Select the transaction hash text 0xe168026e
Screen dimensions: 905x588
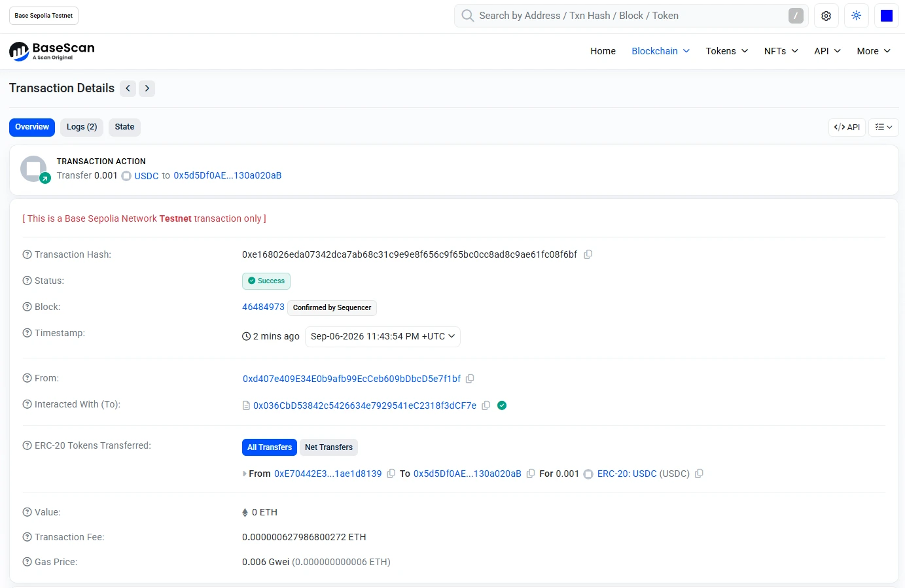(x=410, y=254)
